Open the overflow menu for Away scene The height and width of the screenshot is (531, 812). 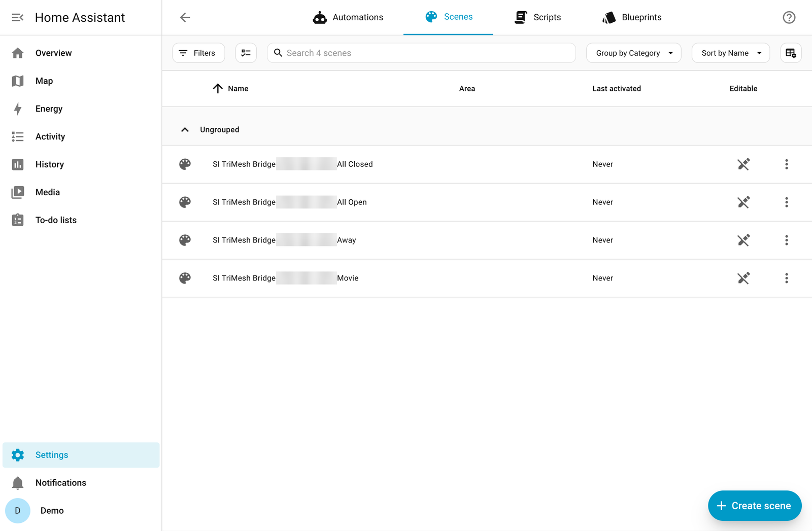[x=787, y=240]
